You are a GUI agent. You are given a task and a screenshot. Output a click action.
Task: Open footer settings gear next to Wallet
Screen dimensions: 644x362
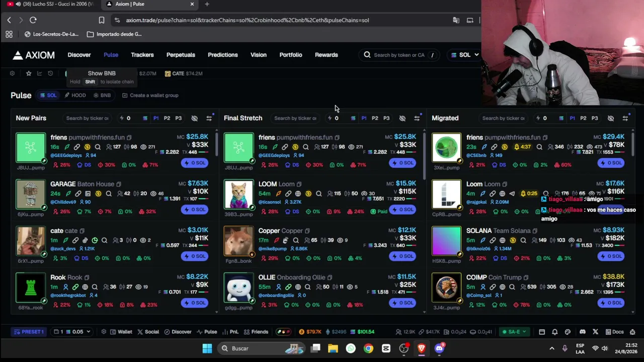[x=104, y=332]
